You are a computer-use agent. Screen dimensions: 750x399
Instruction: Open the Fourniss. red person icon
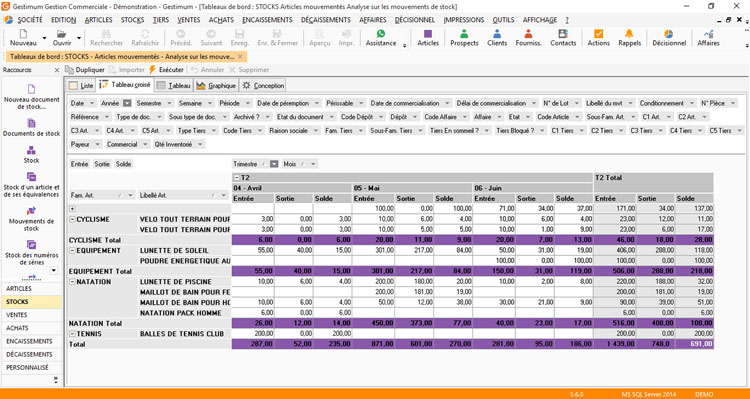click(x=528, y=34)
